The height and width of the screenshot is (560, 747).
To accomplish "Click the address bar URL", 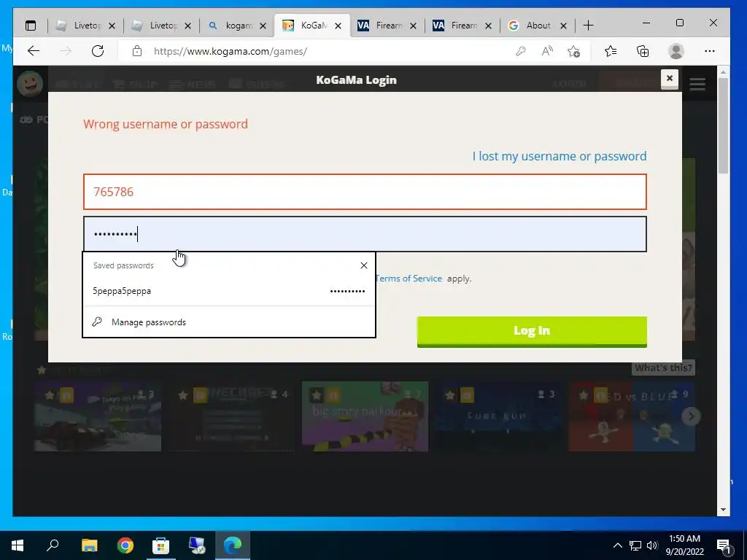I will [x=230, y=52].
